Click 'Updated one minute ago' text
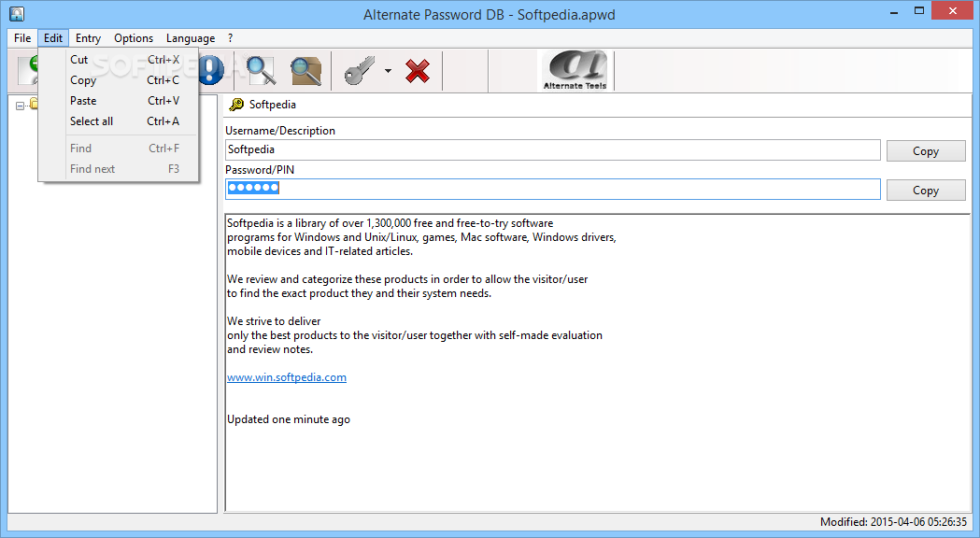Viewport: 980px width, 538px height. (289, 419)
